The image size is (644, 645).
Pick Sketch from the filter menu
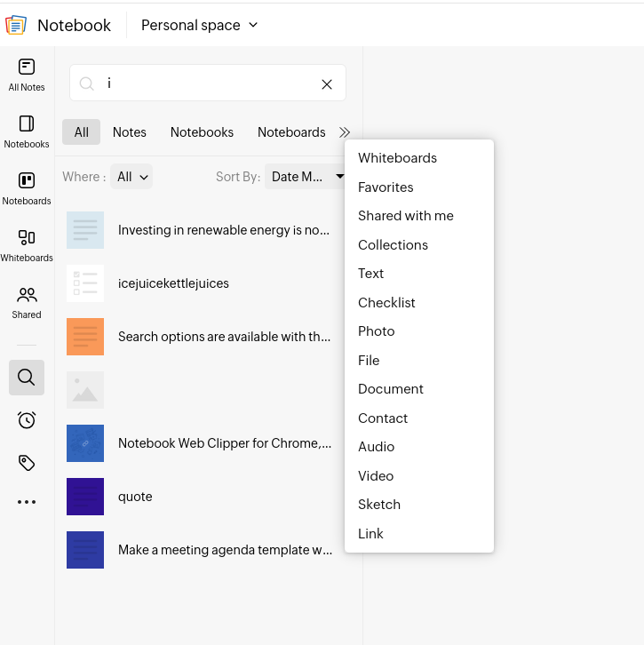379,505
